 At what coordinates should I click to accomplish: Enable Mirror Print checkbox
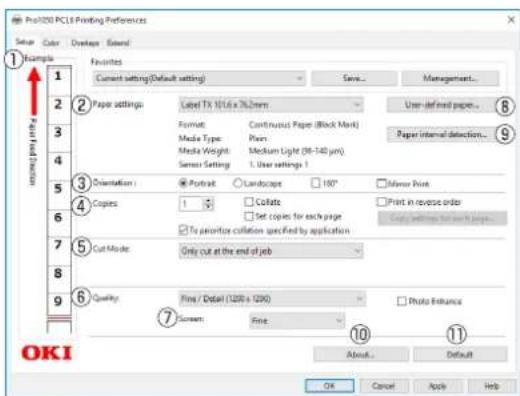pos(381,183)
